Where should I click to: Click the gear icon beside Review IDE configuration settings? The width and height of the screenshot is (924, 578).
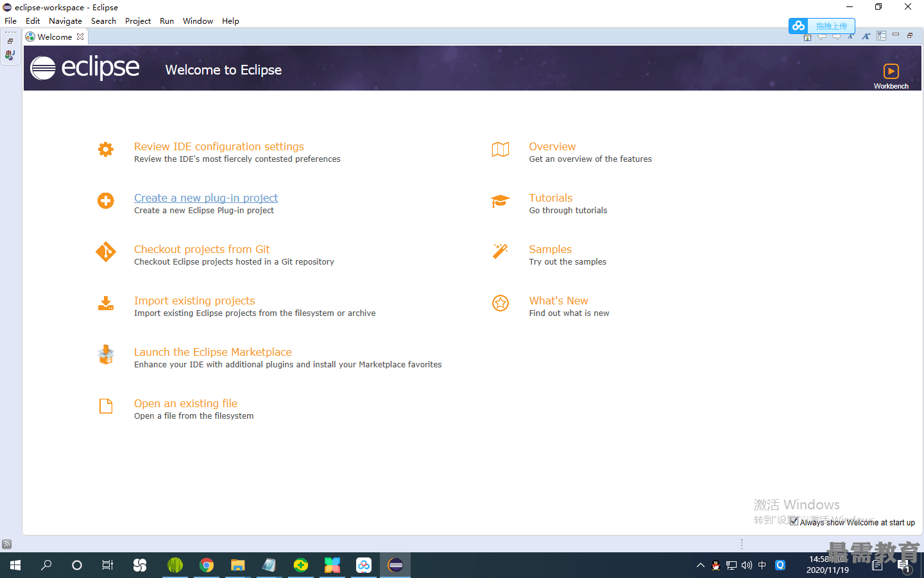pyautogui.click(x=106, y=150)
